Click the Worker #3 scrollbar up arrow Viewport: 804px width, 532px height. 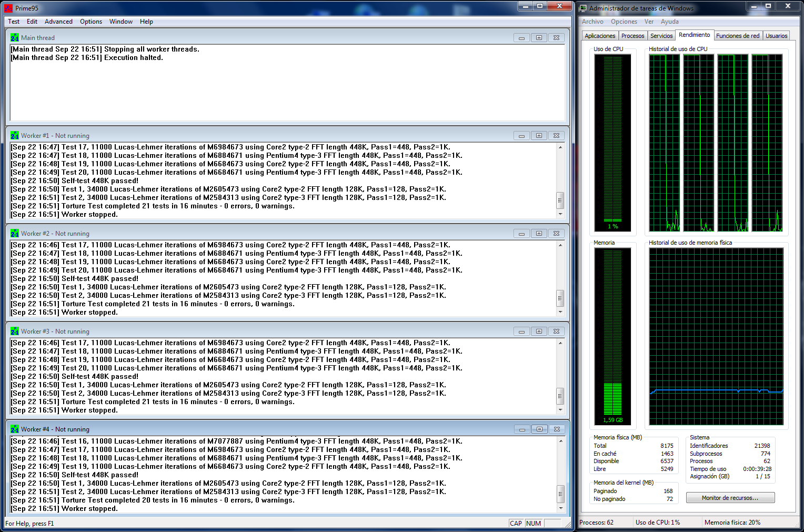coord(560,343)
